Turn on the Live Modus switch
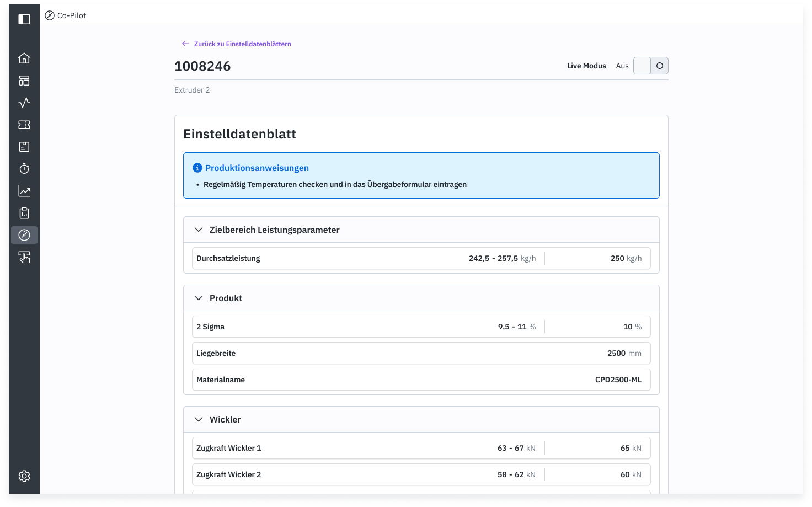This screenshot has width=812, height=507. 650,66
